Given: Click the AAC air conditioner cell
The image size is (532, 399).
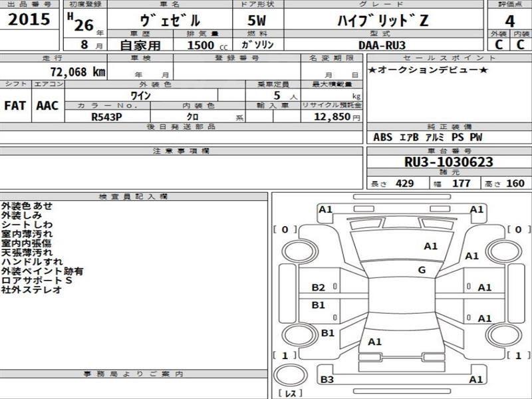Looking at the screenshot, I should point(47,106).
